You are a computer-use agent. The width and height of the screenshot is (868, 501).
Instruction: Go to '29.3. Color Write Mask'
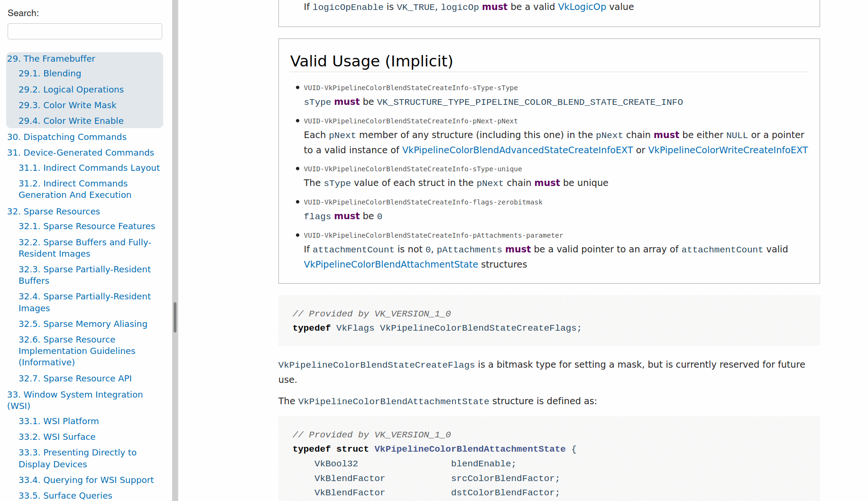tap(67, 105)
